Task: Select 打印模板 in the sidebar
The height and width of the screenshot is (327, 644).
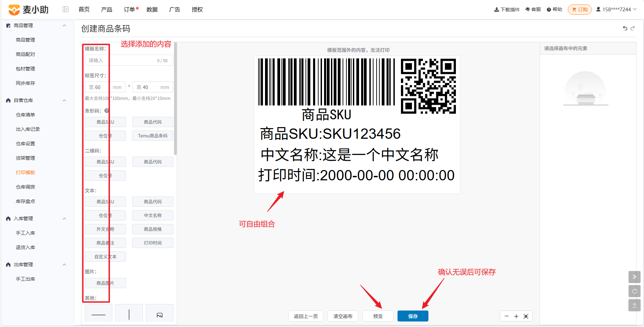Action: [25, 172]
